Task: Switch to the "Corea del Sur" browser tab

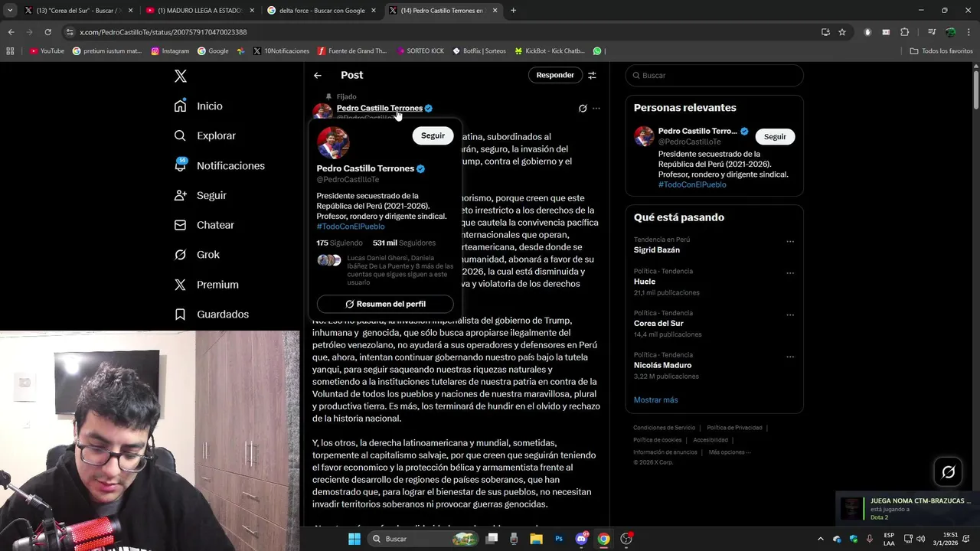Action: 80,11
